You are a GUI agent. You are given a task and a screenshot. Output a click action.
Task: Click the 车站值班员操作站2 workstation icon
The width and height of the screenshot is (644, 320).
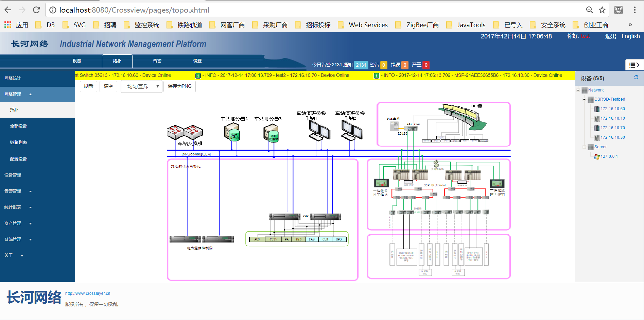pos(352,131)
